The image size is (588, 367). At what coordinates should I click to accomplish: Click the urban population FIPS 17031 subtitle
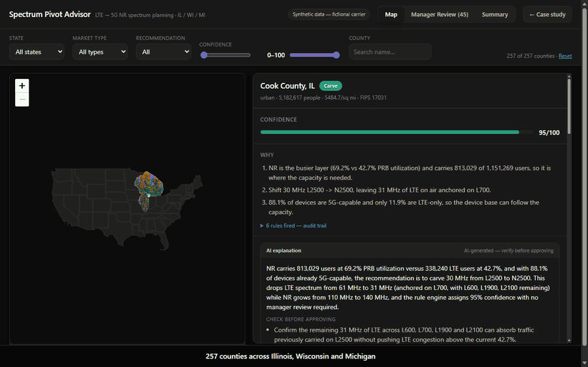(x=323, y=97)
